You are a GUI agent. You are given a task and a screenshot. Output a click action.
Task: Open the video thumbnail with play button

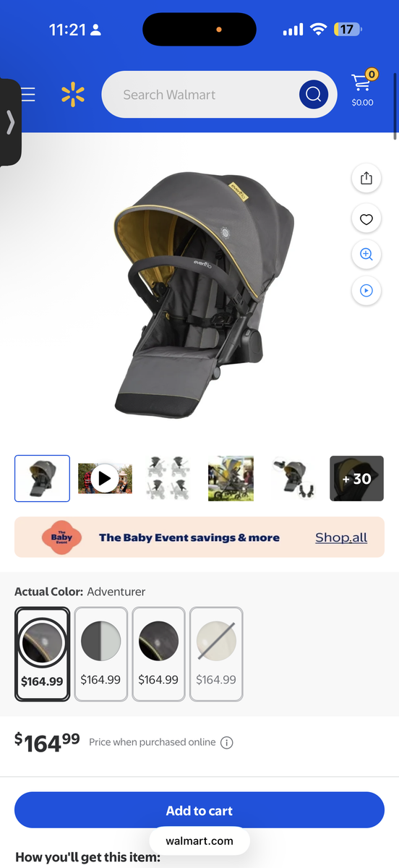tap(106, 478)
